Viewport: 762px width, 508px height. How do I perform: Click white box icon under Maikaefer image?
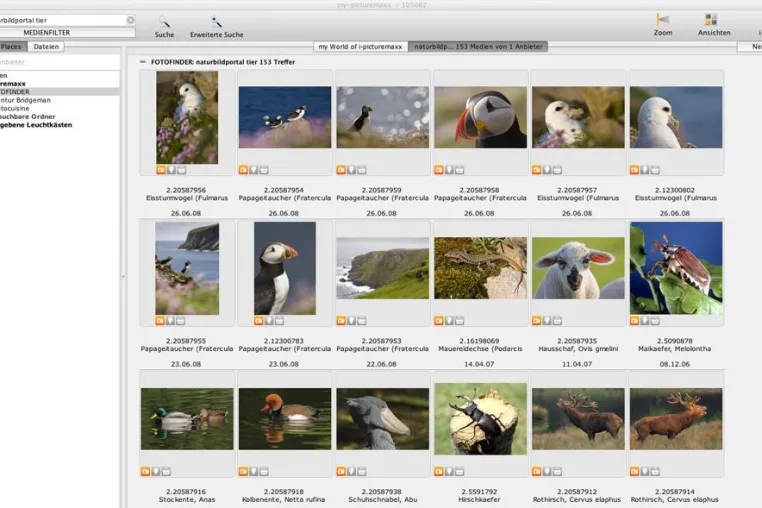pyautogui.click(x=655, y=320)
